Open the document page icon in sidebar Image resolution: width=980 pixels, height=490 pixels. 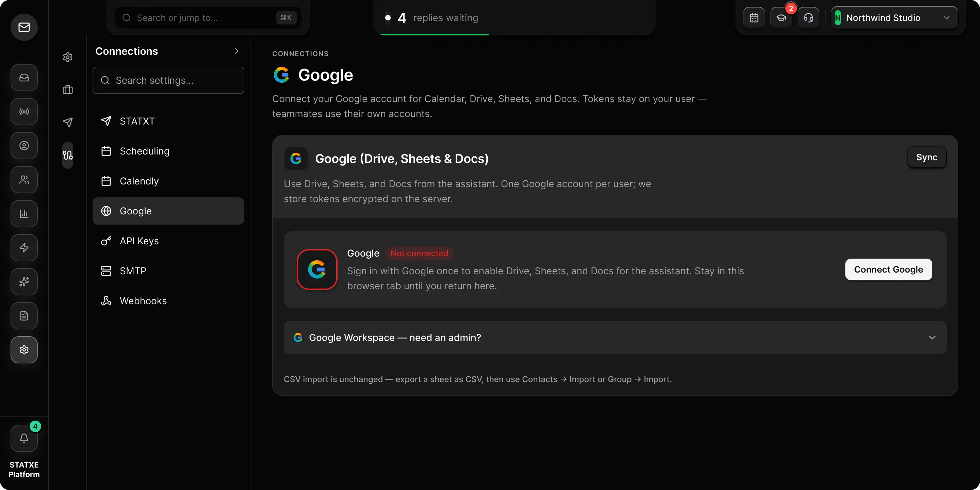pyautogui.click(x=24, y=316)
